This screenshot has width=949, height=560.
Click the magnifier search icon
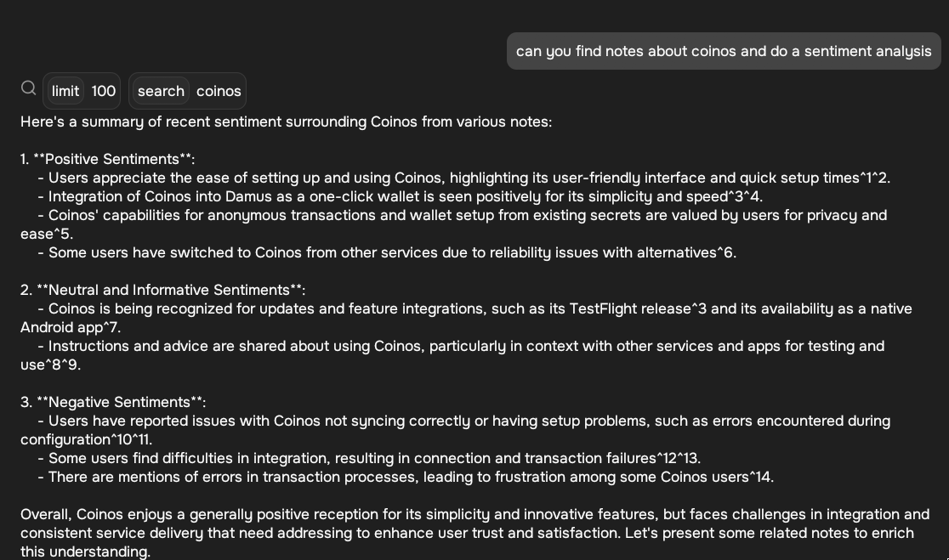(x=28, y=88)
